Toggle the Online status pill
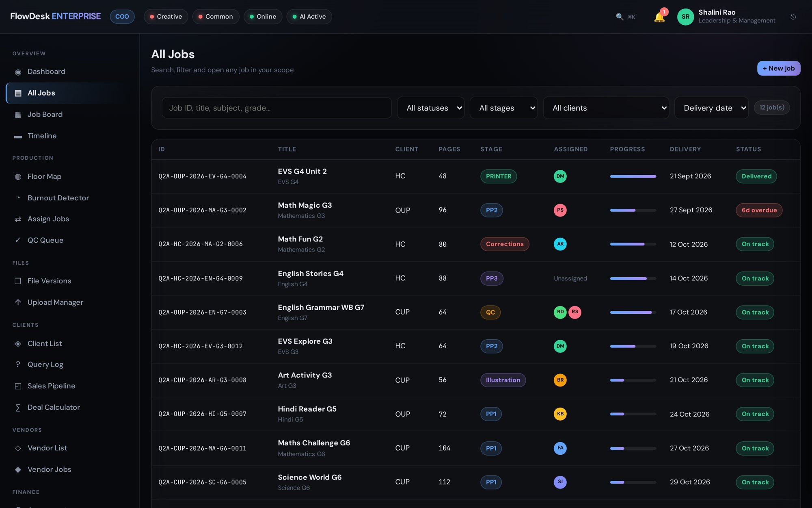Viewport: 812px width, 508px height. point(263,17)
